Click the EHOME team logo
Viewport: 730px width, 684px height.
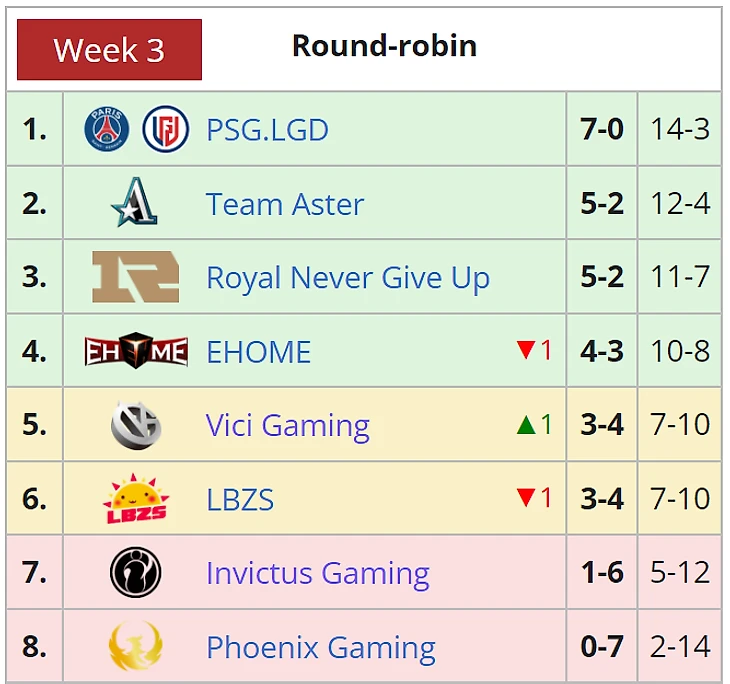[136, 351]
